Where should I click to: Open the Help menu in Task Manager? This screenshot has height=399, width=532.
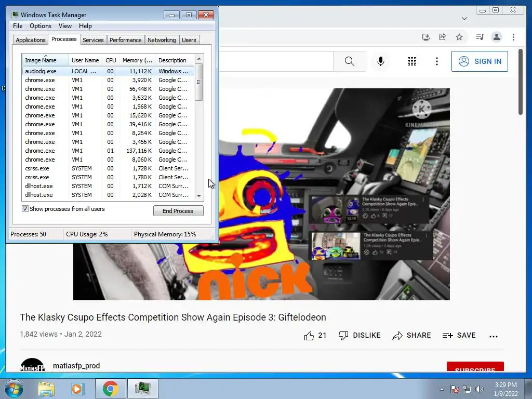pyautogui.click(x=85, y=26)
